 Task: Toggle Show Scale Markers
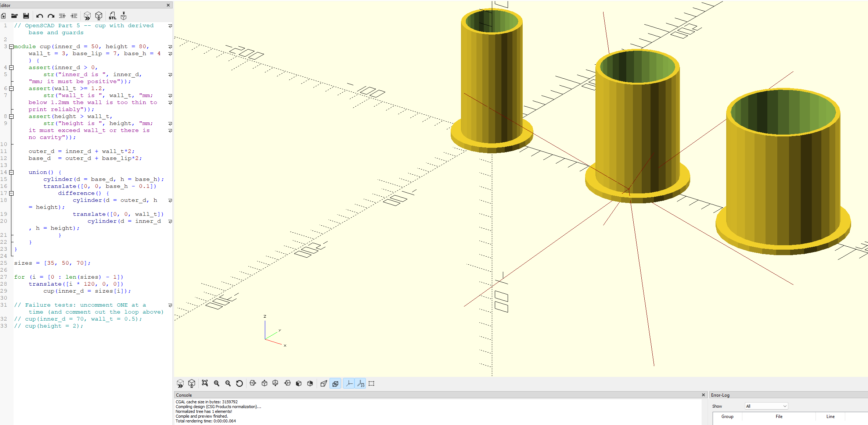[x=360, y=383]
